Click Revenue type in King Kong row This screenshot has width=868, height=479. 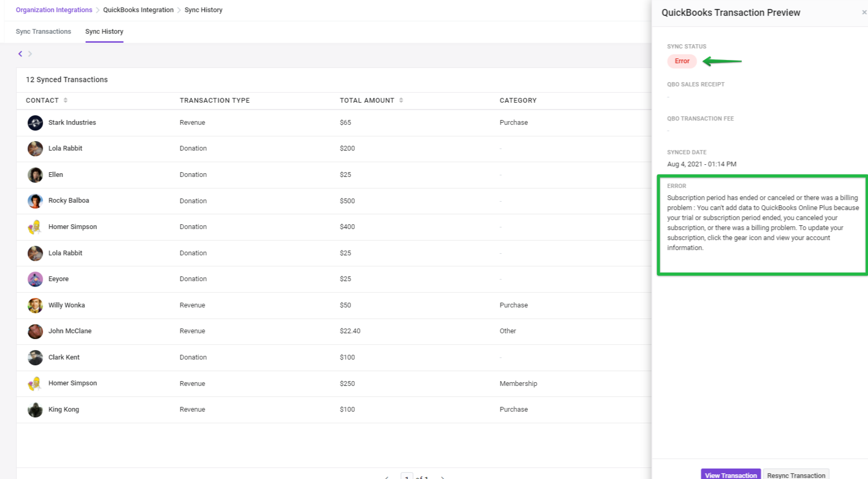[192, 410]
